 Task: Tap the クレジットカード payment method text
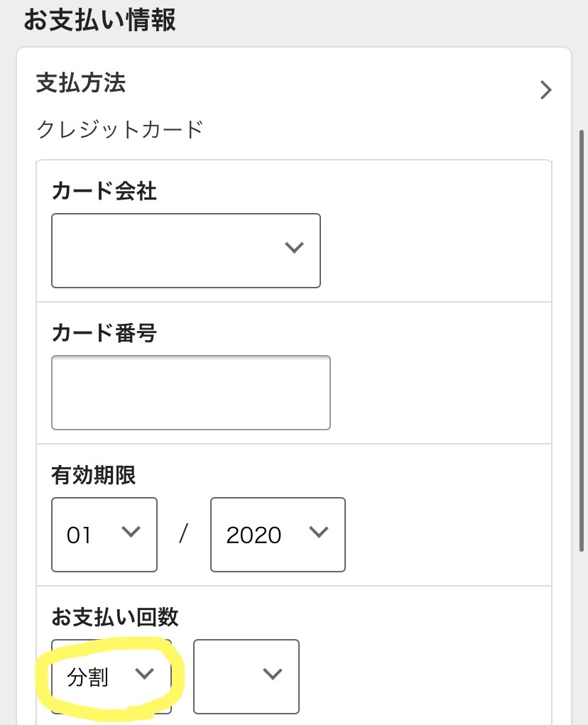coord(119,130)
